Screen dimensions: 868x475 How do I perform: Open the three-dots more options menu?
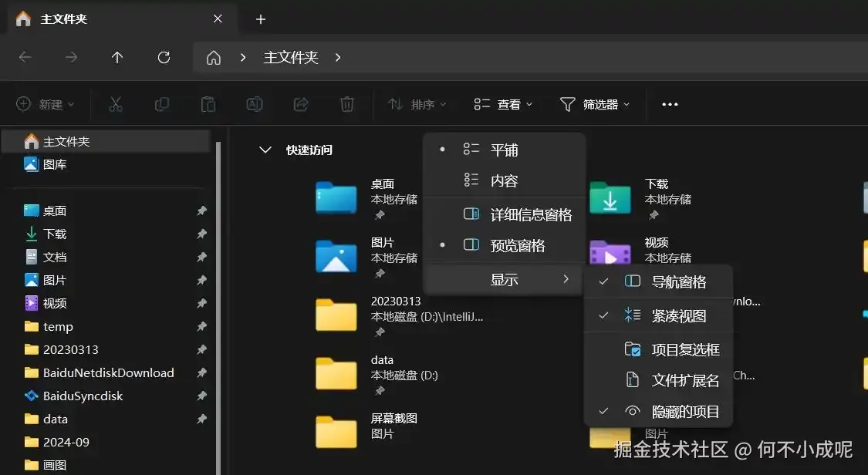click(670, 104)
